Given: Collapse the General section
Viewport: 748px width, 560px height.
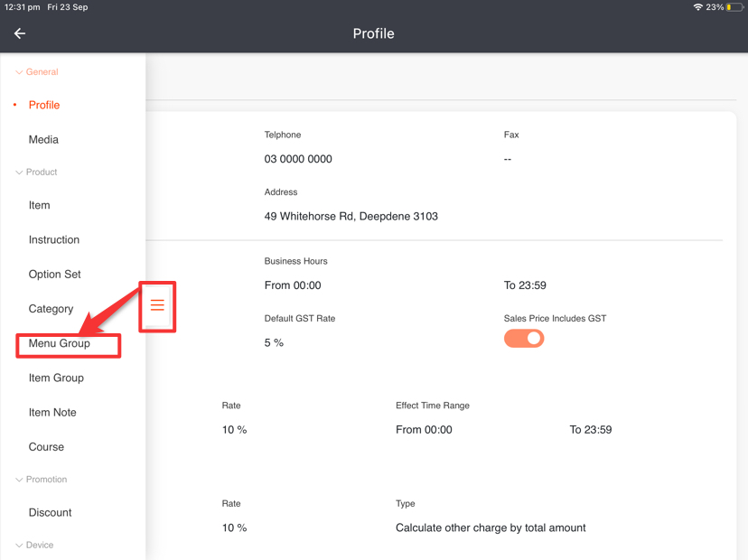Looking at the screenshot, I should coord(19,72).
